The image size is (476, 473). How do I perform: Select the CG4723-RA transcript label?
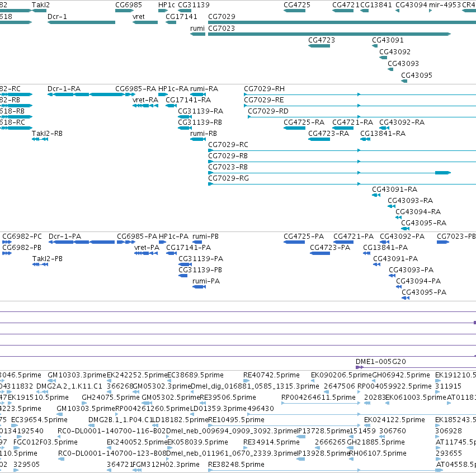328,134
